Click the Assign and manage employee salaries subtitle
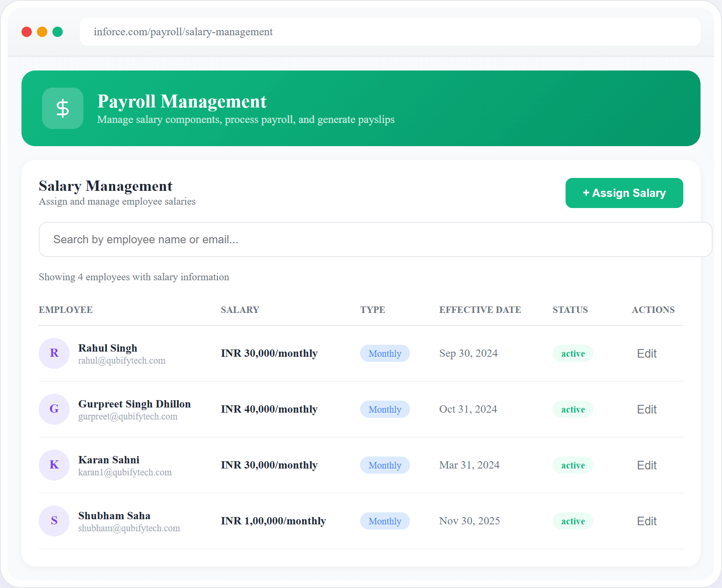The height and width of the screenshot is (588, 722). point(117,201)
